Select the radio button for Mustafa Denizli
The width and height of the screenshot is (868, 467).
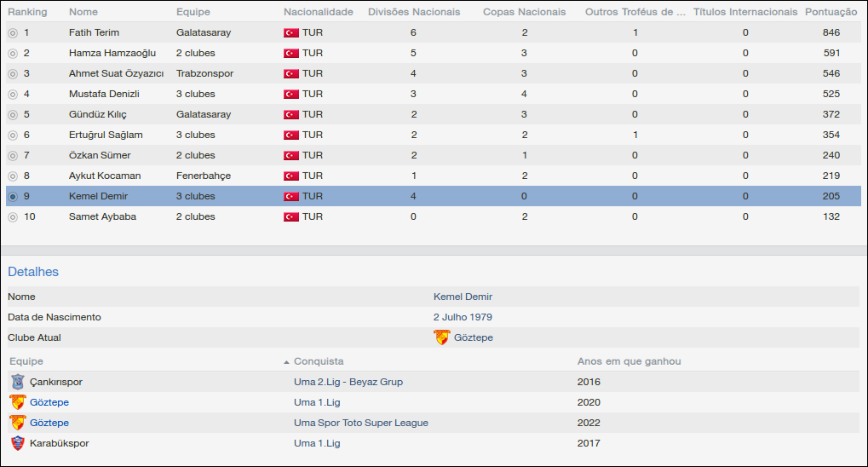(13, 94)
